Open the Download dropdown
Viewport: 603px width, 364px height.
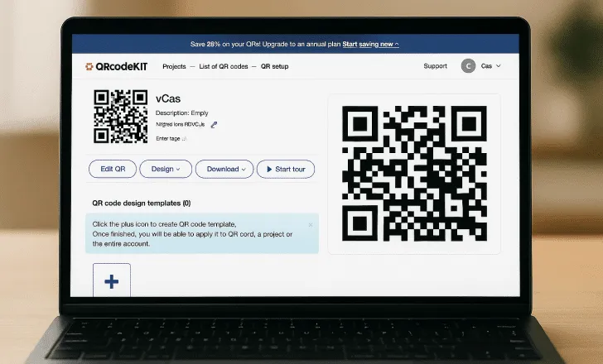(x=224, y=169)
